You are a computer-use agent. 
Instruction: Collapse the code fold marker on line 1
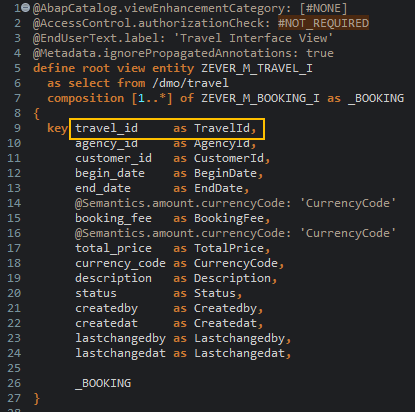tap(26, 8)
